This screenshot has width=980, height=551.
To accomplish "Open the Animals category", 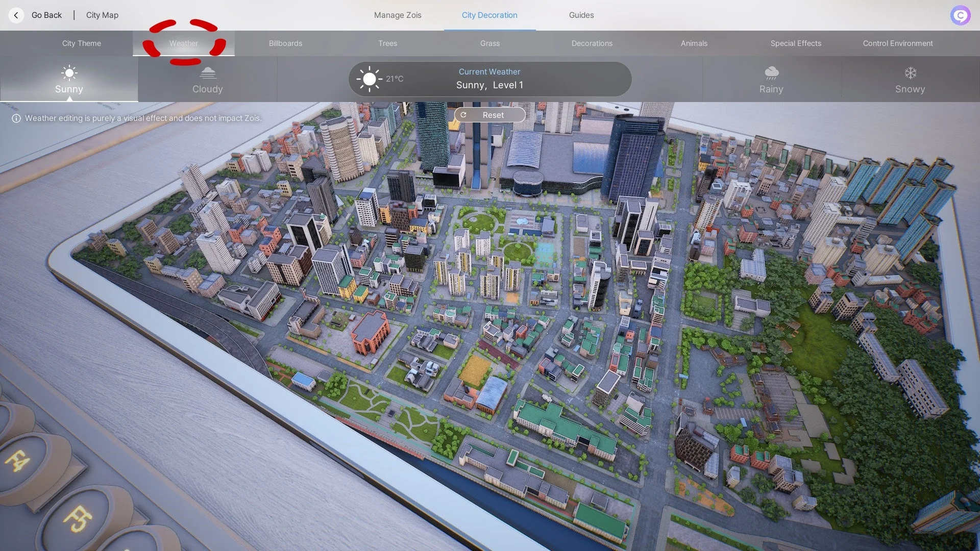I will 694,43.
